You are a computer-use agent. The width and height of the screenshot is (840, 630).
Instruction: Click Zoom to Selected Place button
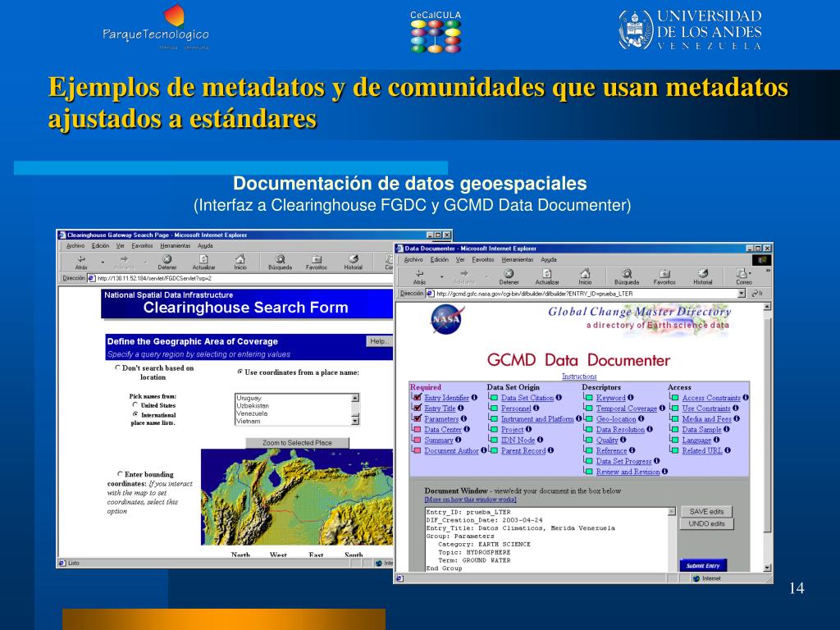click(x=297, y=443)
